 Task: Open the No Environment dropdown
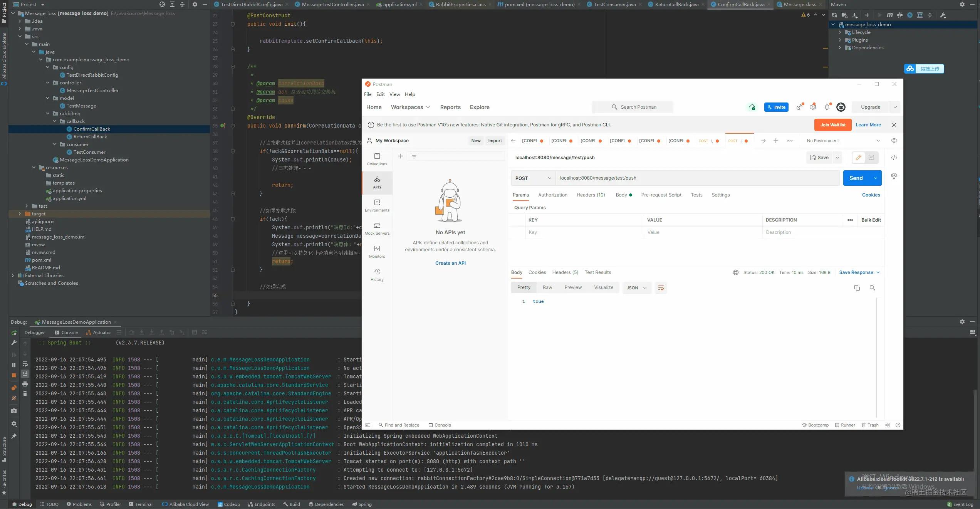(x=843, y=141)
